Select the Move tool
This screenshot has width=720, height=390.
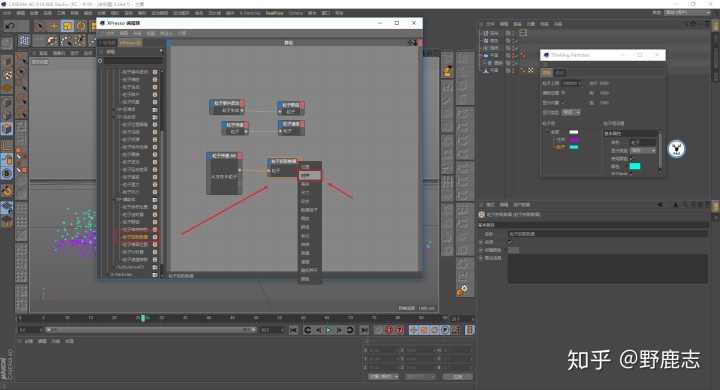(54, 26)
